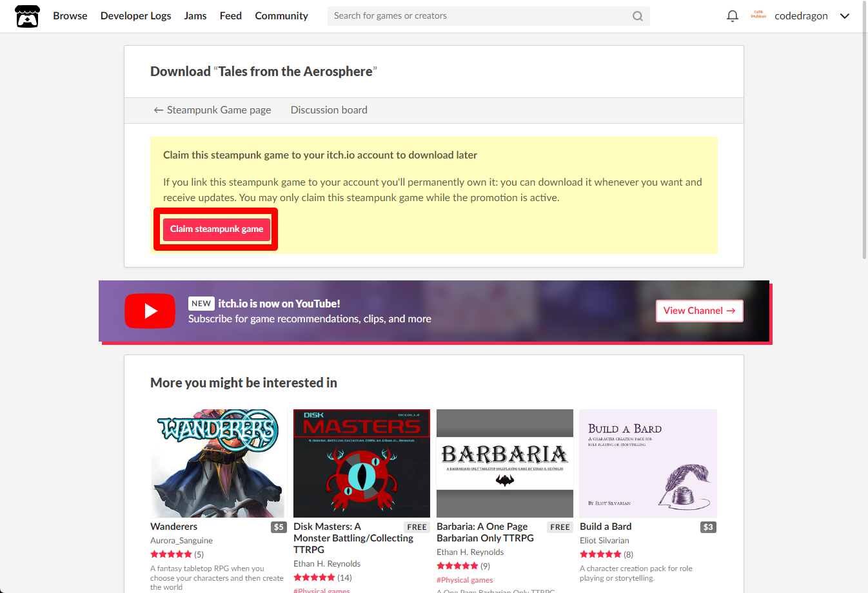Image resolution: width=868 pixels, height=593 pixels.
Task: Open Wanderers cover thumbnail
Action: [x=219, y=463]
